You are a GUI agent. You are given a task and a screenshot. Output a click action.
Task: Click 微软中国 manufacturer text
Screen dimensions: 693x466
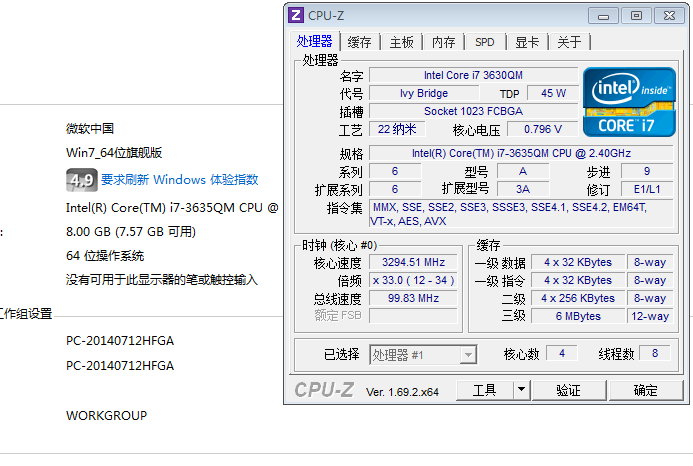[x=90, y=129]
